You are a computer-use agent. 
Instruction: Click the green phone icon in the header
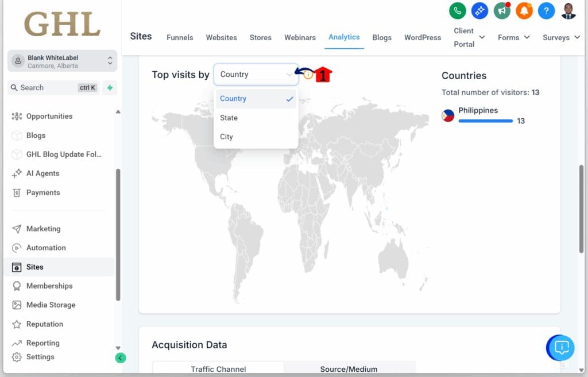tap(457, 10)
